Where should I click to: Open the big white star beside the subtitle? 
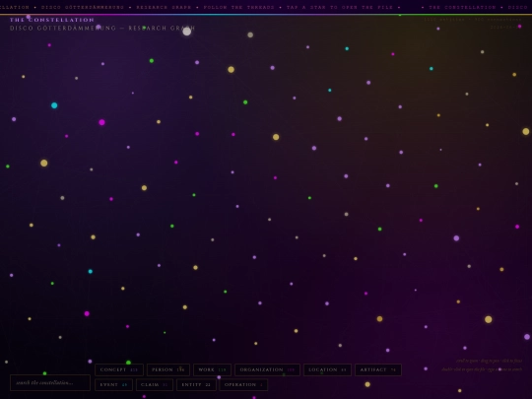pyautogui.click(x=187, y=32)
